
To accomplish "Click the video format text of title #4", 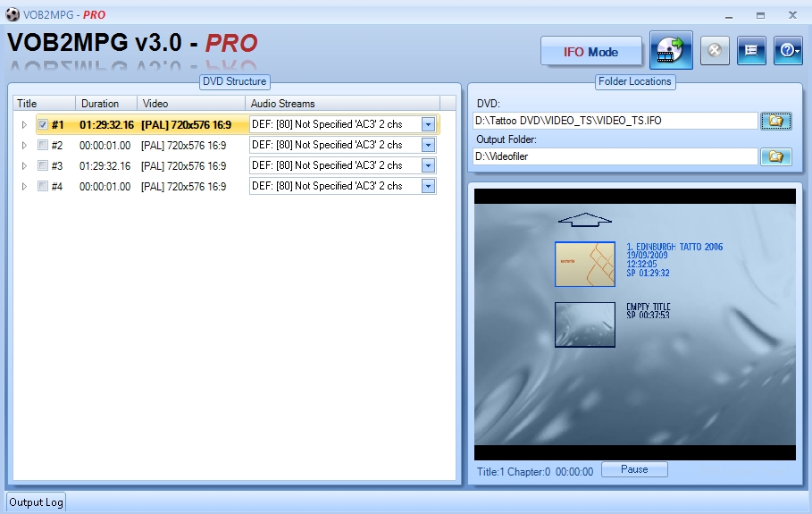I will click(x=184, y=186).
